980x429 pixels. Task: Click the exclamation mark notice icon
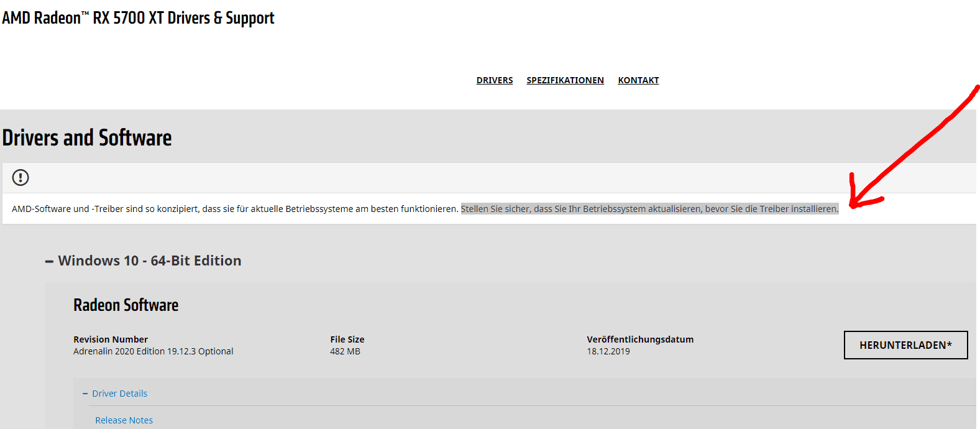(21, 178)
